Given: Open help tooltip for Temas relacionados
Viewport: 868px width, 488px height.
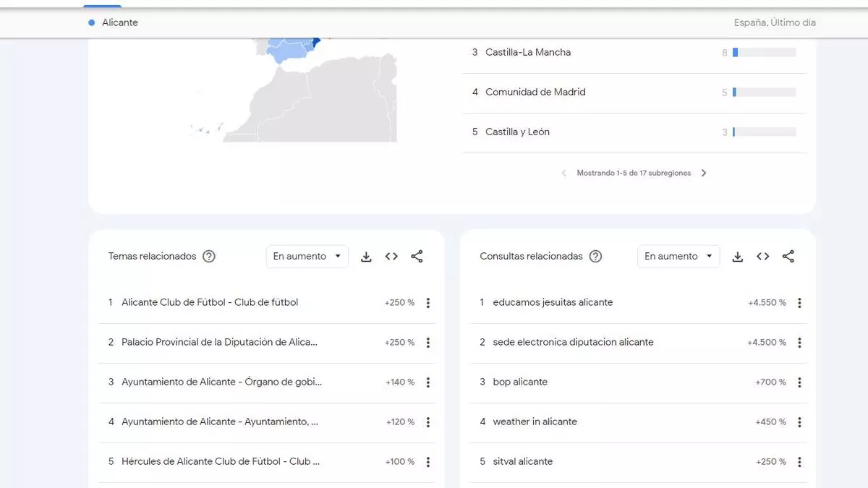Looking at the screenshot, I should point(209,257).
